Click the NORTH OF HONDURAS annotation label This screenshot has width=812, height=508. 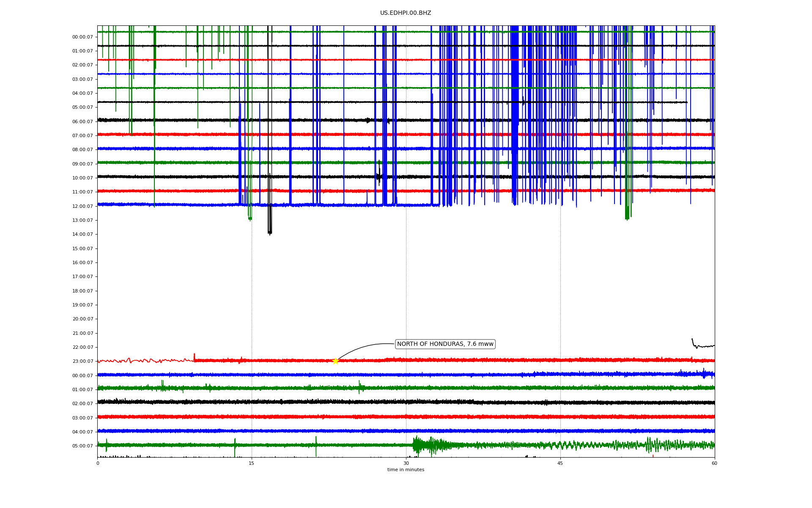click(445, 344)
